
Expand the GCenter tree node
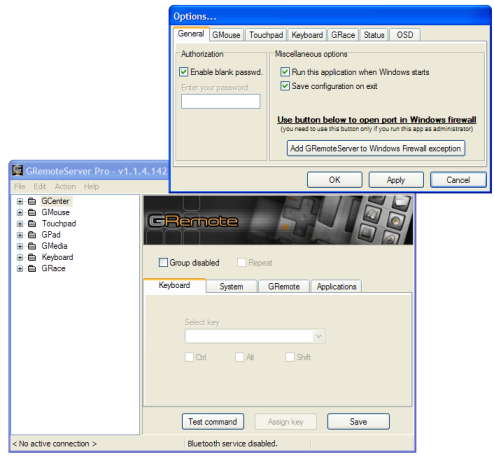click(x=20, y=201)
